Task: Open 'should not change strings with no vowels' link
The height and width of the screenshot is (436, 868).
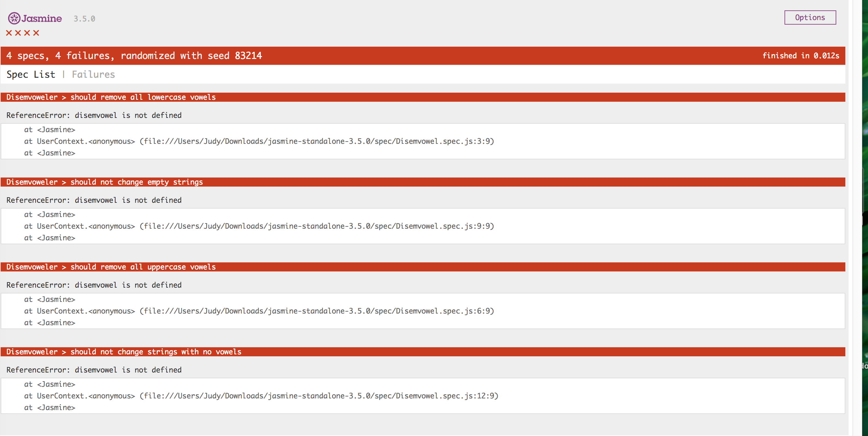Action: (x=156, y=352)
